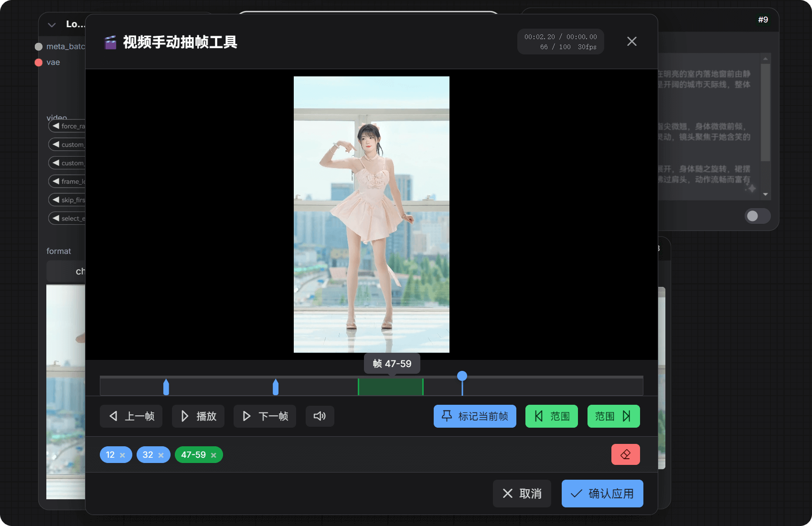Screen dimensions: 812x526
Task: Select the green 47-59 range tag
Action: pyautogui.click(x=193, y=454)
